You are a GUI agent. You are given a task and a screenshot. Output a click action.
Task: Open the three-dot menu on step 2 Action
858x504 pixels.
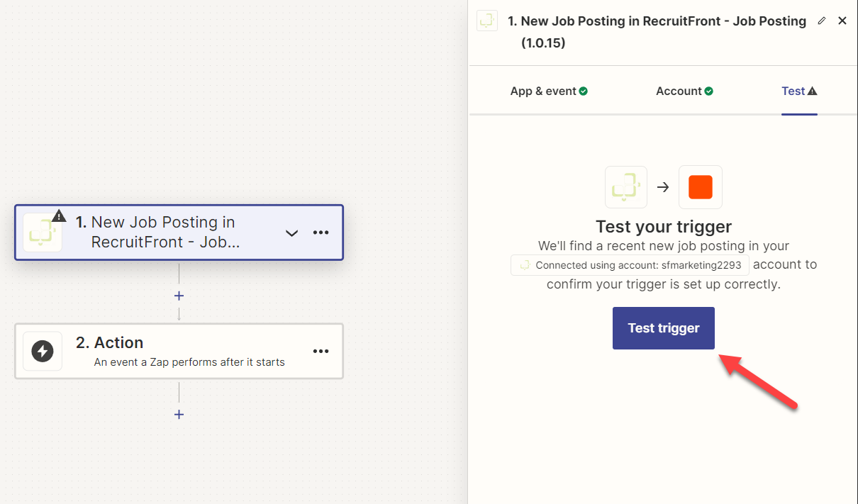point(321,351)
